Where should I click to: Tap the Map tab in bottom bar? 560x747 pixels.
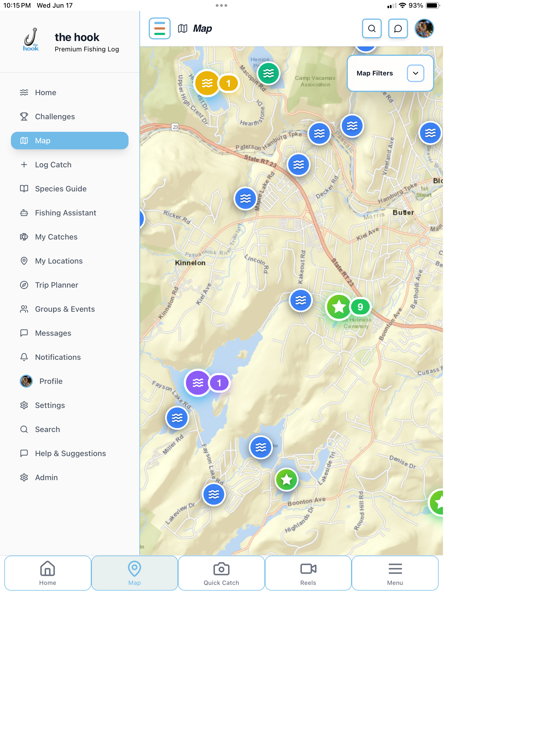(135, 573)
